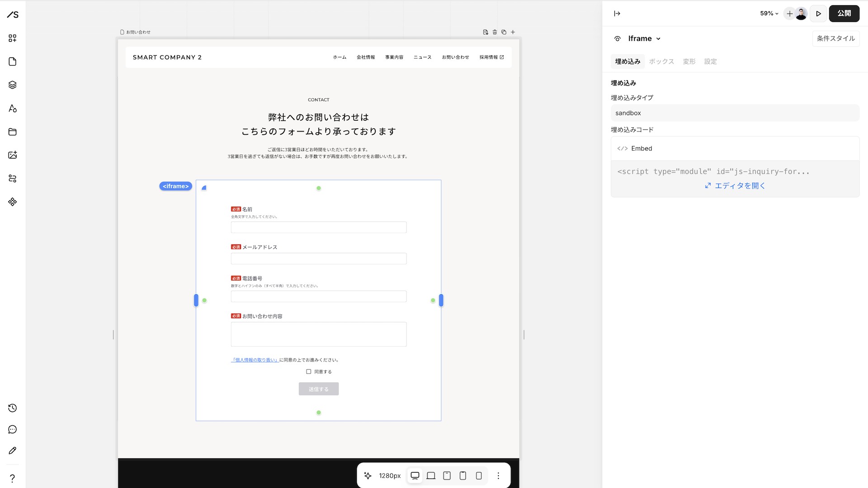Switch to the ボックス tab
The image size is (868, 488).
click(x=661, y=61)
